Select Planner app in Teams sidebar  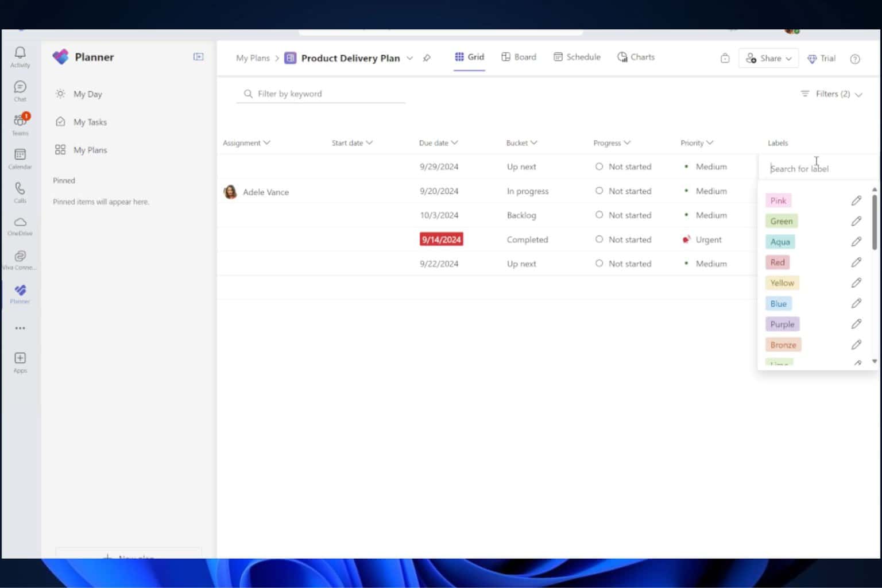20,293
